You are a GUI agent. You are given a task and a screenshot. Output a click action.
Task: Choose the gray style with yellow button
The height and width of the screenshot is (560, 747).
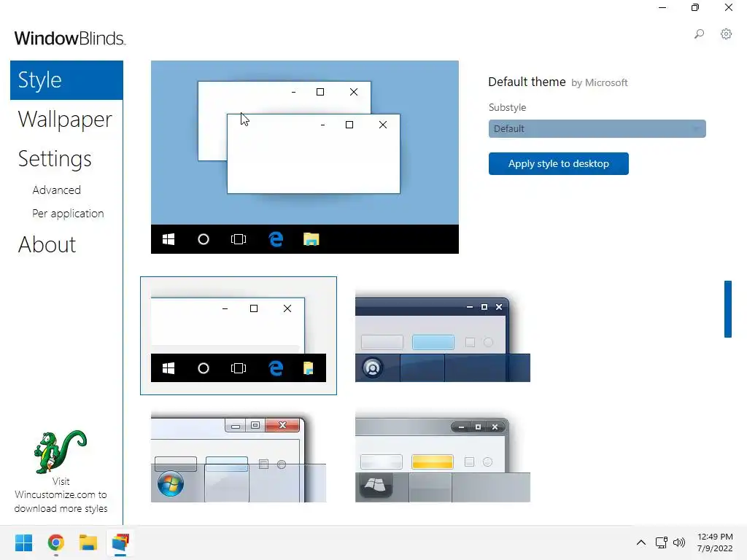pyautogui.click(x=443, y=457)
